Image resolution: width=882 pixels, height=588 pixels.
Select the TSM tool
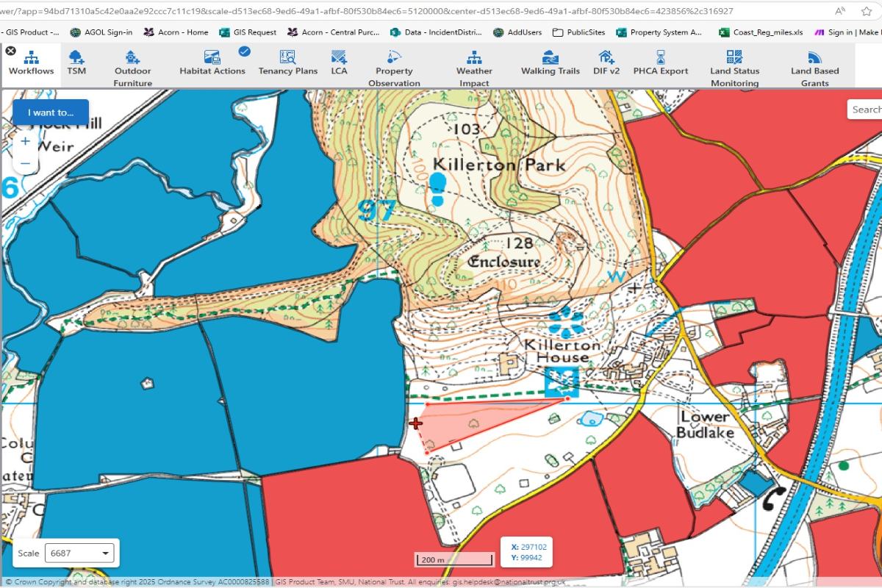(75, 65)
